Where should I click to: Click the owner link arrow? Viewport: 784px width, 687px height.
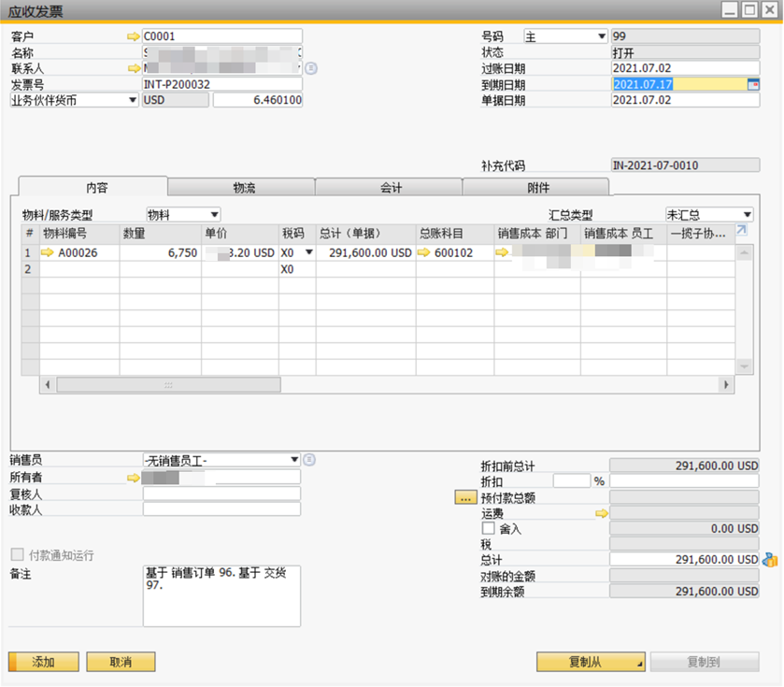(133, 478)
